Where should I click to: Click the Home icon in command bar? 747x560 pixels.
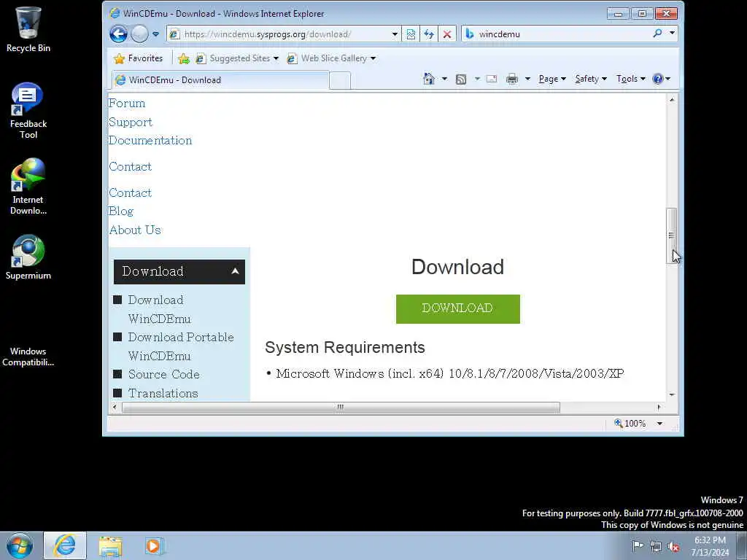pos(429,79)
